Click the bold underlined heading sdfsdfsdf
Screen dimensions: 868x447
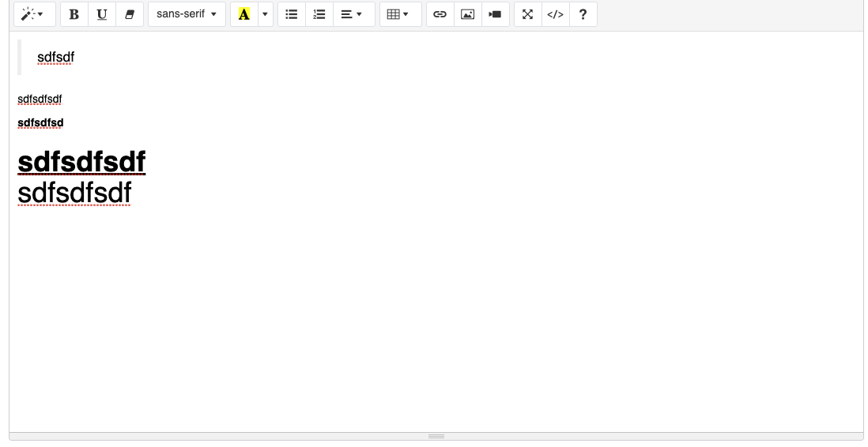(82, 162)
